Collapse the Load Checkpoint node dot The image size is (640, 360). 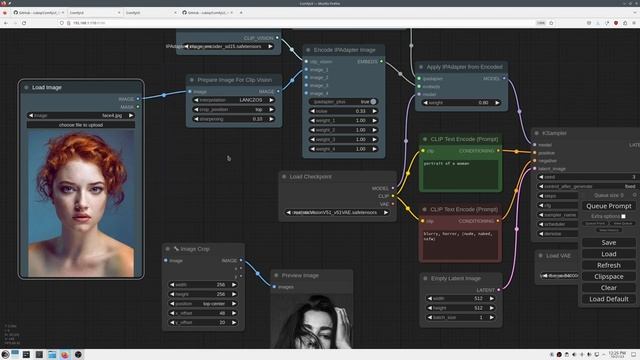pyautogui.click(x=284, y=177)
